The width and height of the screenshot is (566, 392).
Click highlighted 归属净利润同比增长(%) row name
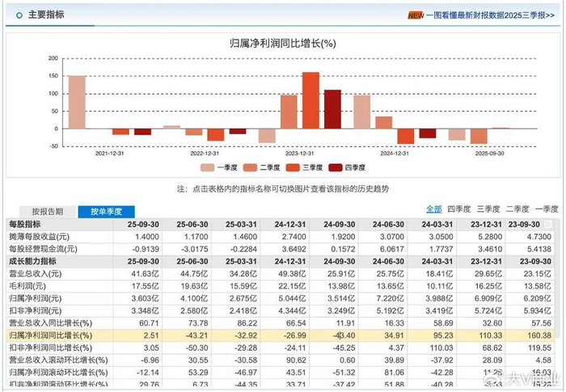click(50, 335)
